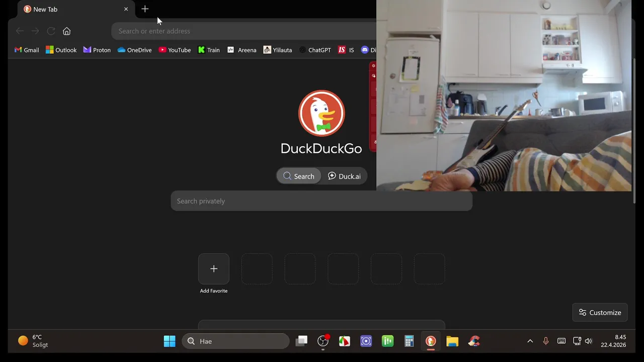The image size is (644, 362).
Task: Click the microphone tray icon
Action: tap(546, 341)
